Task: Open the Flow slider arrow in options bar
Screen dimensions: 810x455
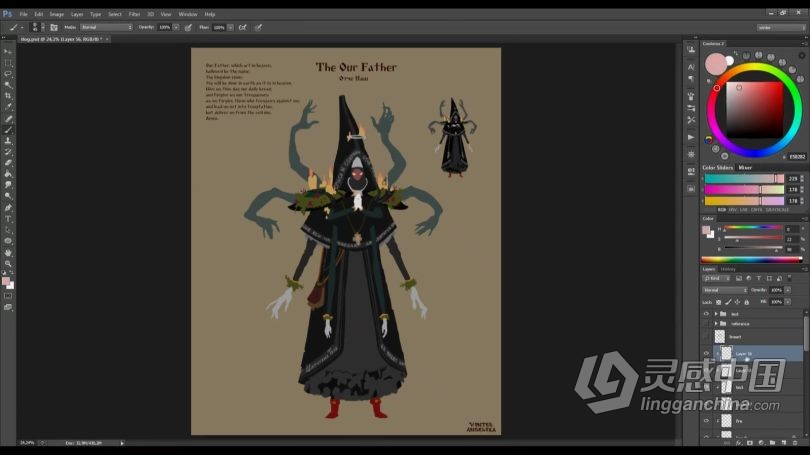Action: click(x=230, y=27)
